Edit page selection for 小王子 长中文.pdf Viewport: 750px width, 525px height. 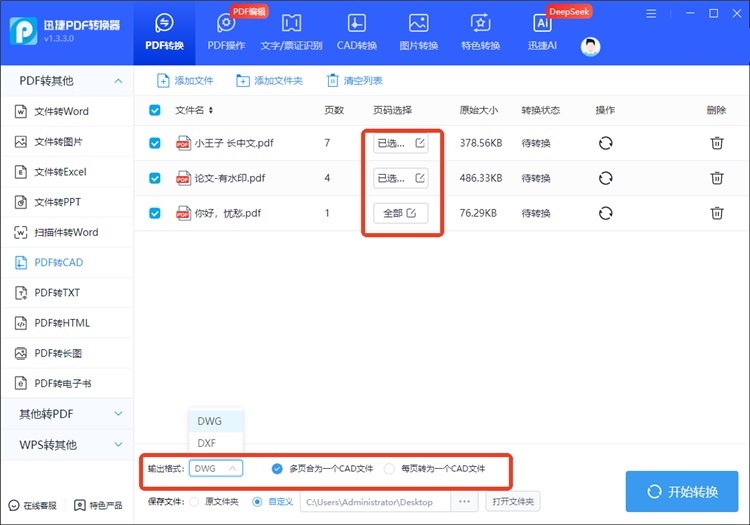click(x=400, y=143)
